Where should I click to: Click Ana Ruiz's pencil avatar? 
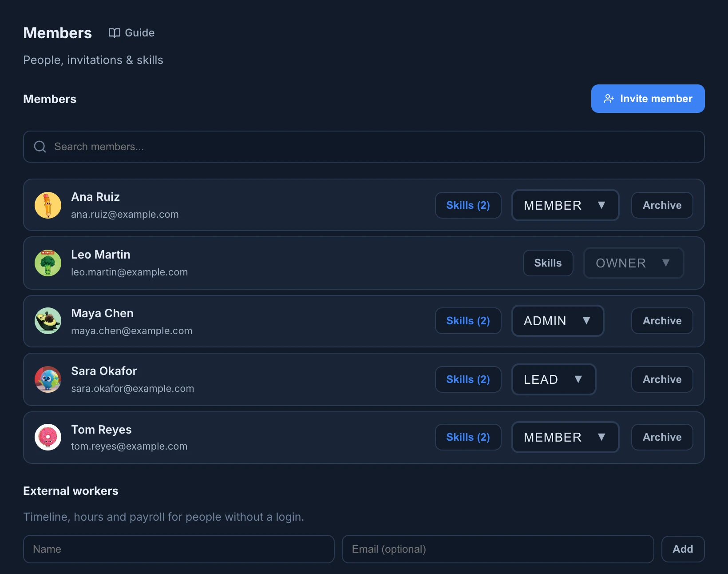click(48, 205)
